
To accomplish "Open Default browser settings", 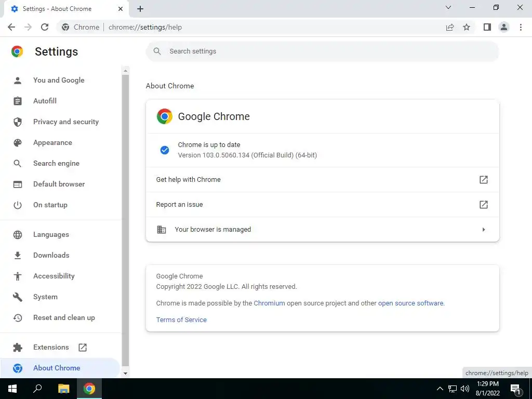I will 59,184.
